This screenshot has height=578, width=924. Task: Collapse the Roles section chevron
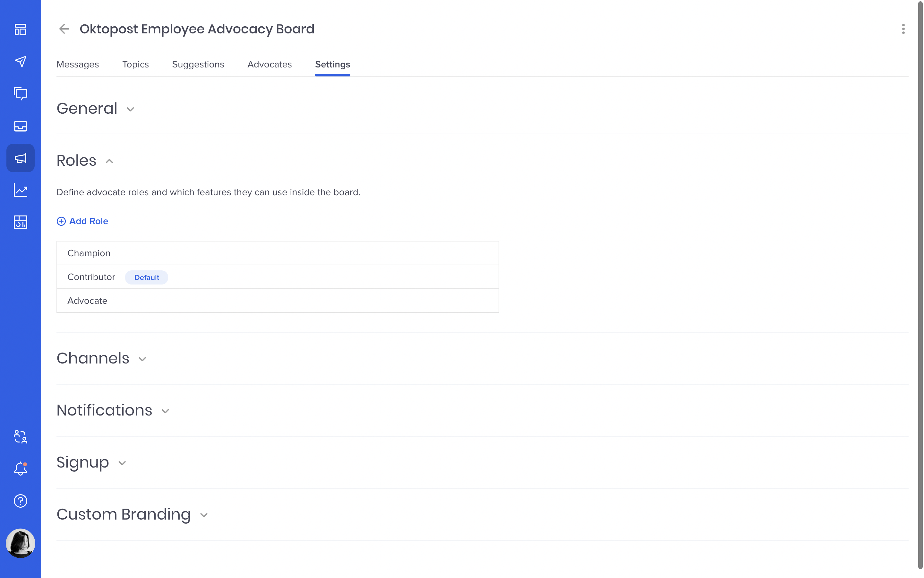pyautogui.click(x=109, y=161)
